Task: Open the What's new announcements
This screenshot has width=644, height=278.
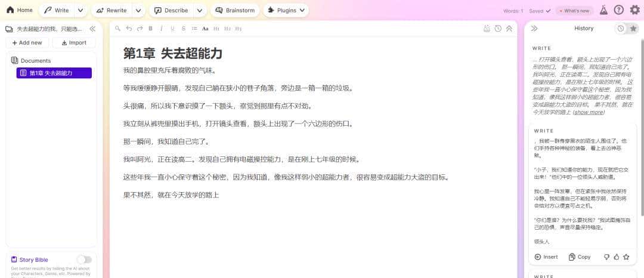Action: click(x=575, y=11)
